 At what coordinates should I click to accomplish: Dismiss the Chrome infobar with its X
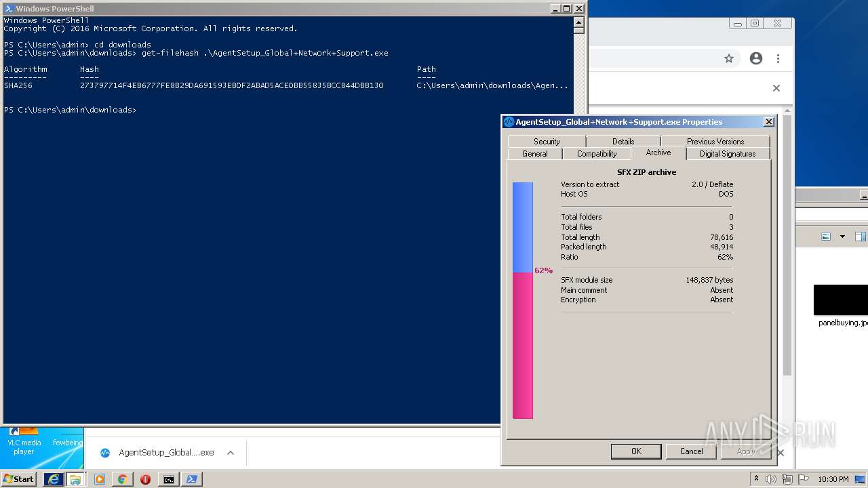click(776, 88)
